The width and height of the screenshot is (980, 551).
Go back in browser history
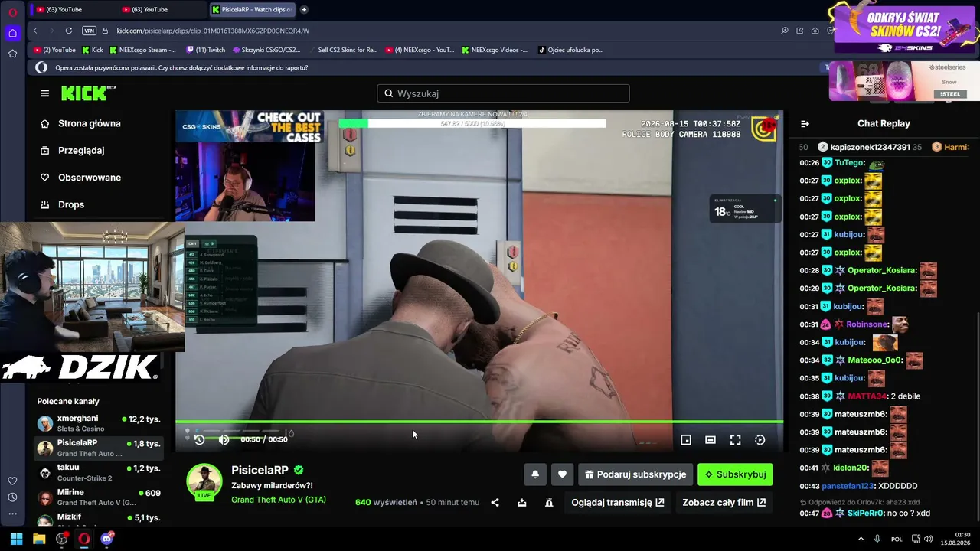tap(35, 31)
